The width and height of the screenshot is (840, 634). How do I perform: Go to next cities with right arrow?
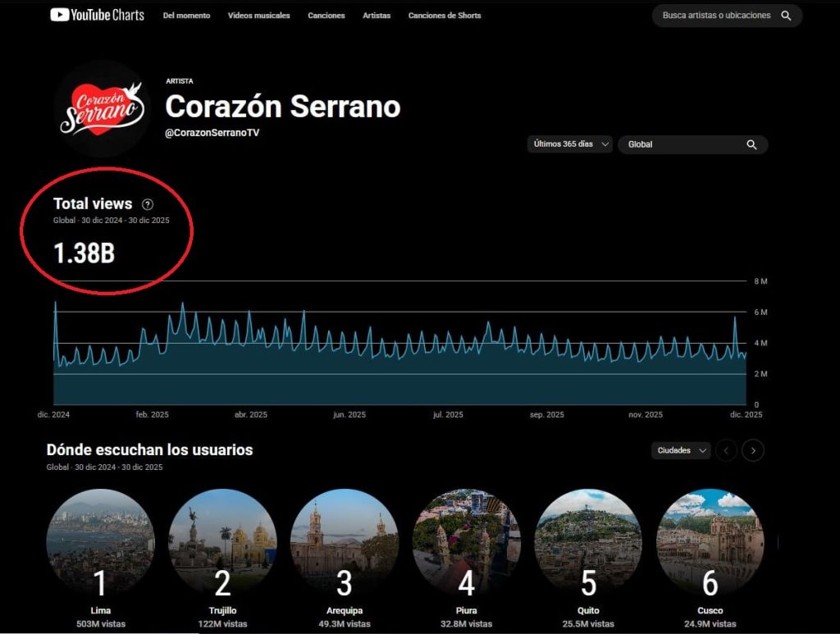pos(753,450)
